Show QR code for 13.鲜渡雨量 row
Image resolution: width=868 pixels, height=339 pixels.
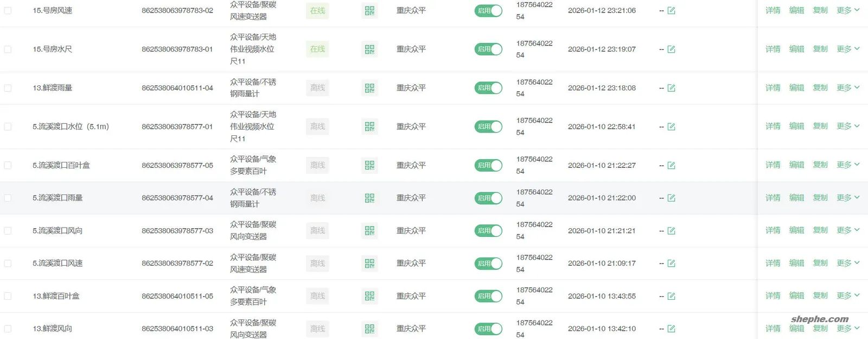pyautogui.click(x=369, y=88)
